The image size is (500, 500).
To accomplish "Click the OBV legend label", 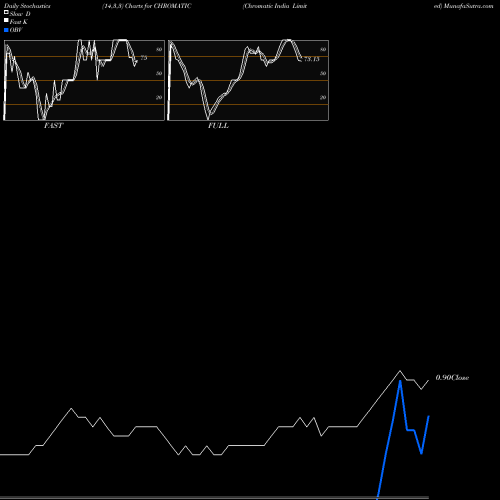I will 16,30.
